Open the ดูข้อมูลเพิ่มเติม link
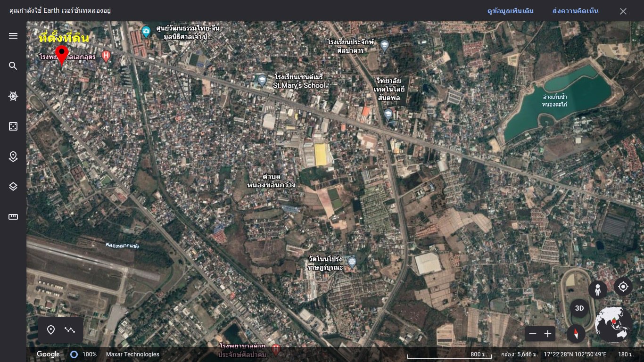Image resolution: width=644 pixels, height=362 pixels. point(510,11)
